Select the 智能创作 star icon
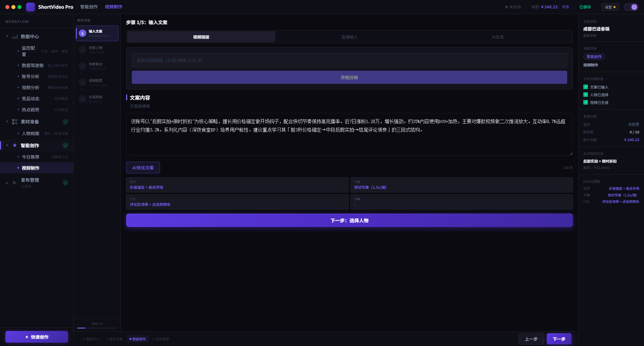The width and height of the screenshot is (644, 346). pyautogui.click(x=15, y=145)
